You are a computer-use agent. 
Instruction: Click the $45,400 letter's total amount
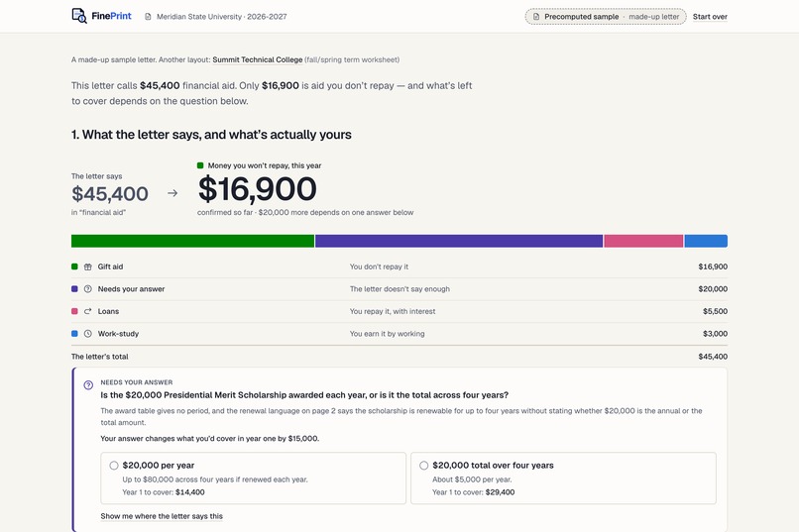click(x=713, y=357)
